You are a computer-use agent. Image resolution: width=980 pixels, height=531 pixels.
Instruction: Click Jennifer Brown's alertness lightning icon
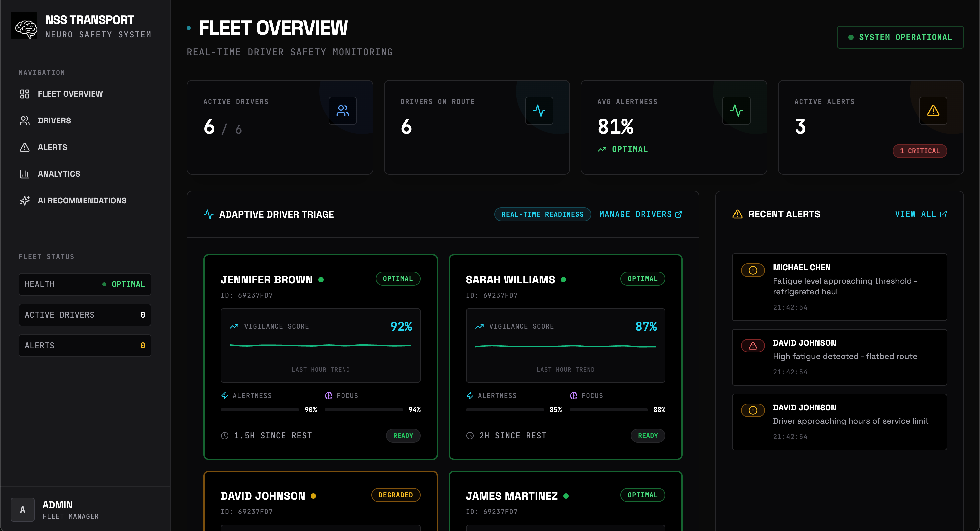225,396
